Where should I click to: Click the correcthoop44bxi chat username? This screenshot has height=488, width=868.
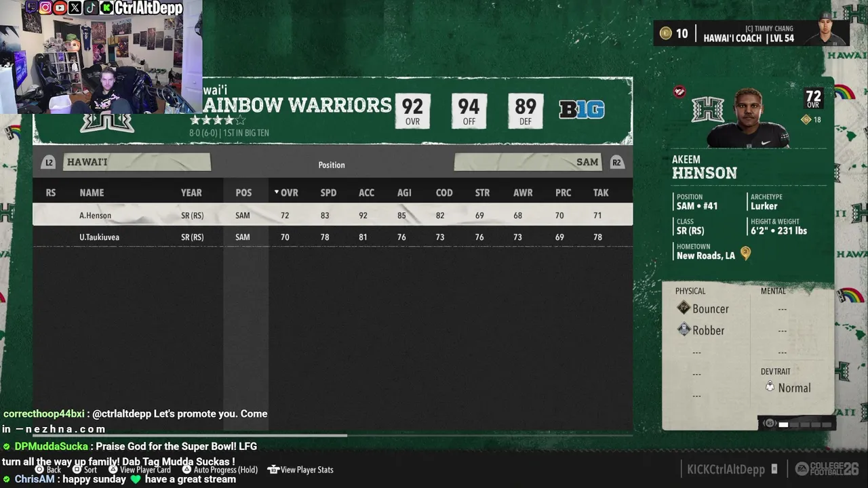click(x=44, y=413)
